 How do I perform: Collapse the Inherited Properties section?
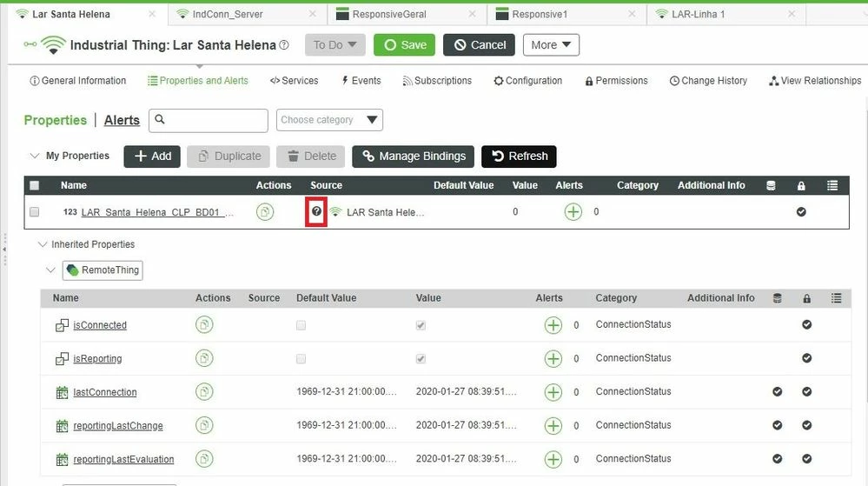(42, 243)
